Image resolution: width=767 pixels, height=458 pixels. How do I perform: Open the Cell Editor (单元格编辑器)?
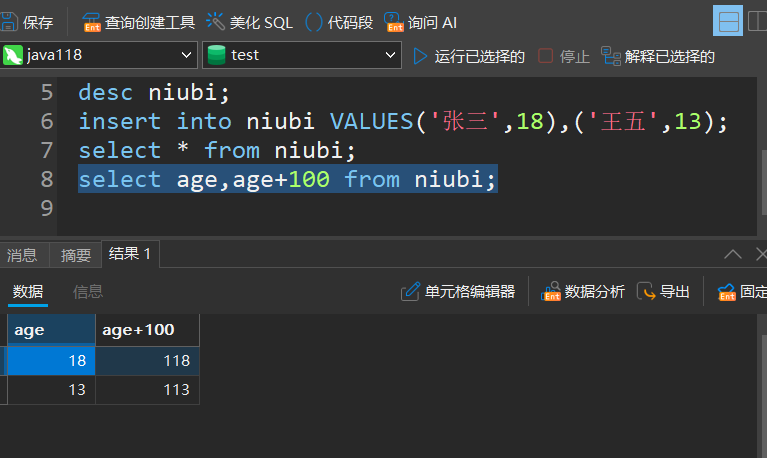(x=458, y=292)
